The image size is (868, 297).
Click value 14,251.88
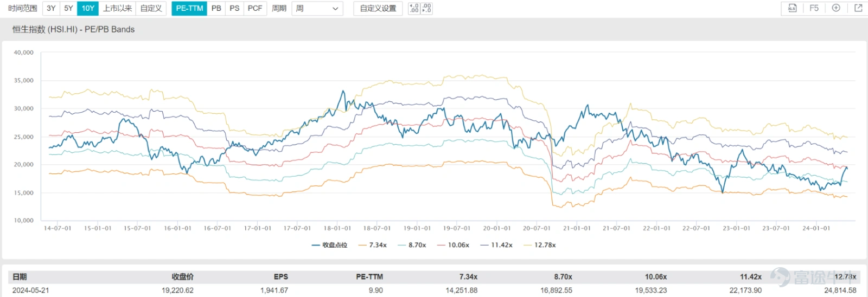click(462, 290)
